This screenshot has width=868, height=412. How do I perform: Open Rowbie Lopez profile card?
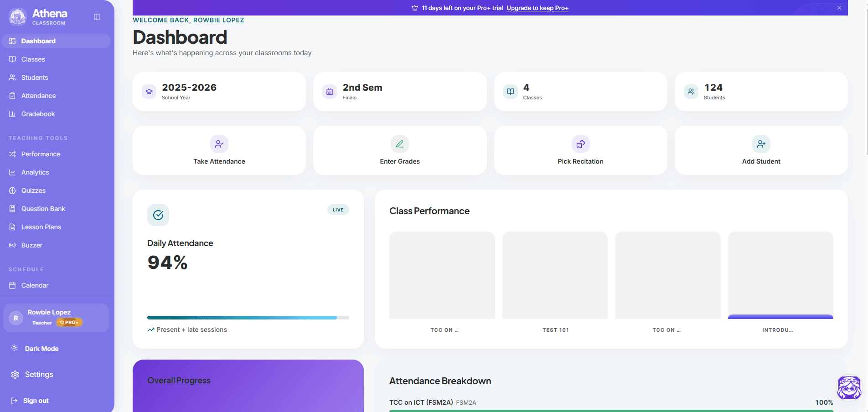click(56, 318)
